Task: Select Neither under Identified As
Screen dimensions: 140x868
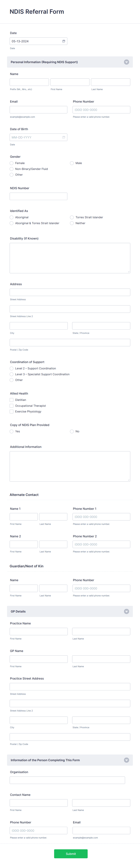Action: coord(72,223)
